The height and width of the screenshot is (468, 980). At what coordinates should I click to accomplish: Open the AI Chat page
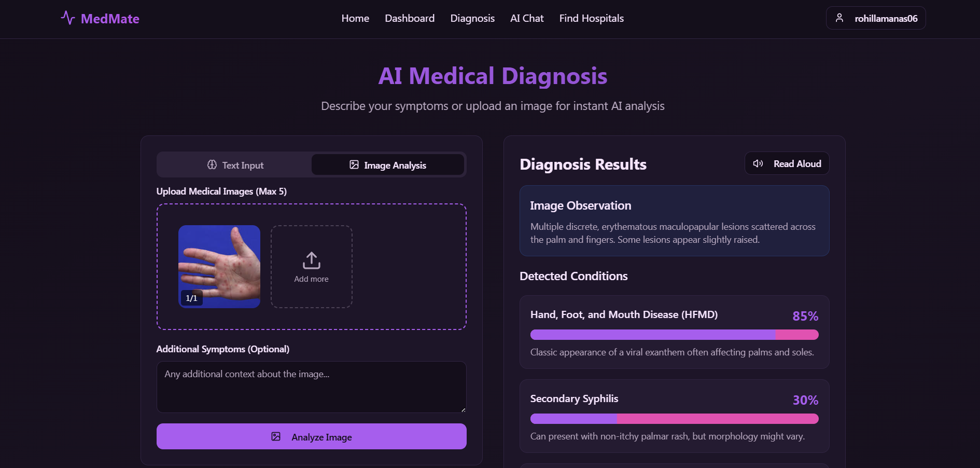(526, 18)
